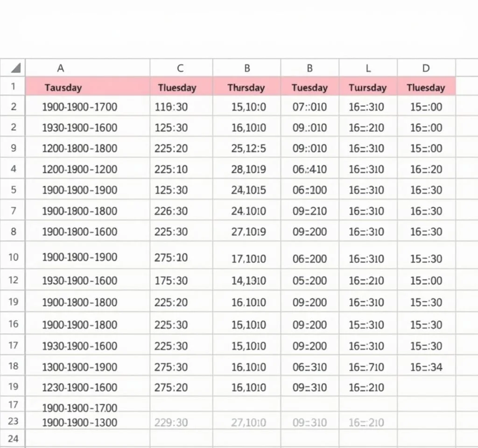Image resolution: width=478 pixels, height=448 pixels.
Task: Click the cell showing 16=:34
Action: tap(426, 367)
